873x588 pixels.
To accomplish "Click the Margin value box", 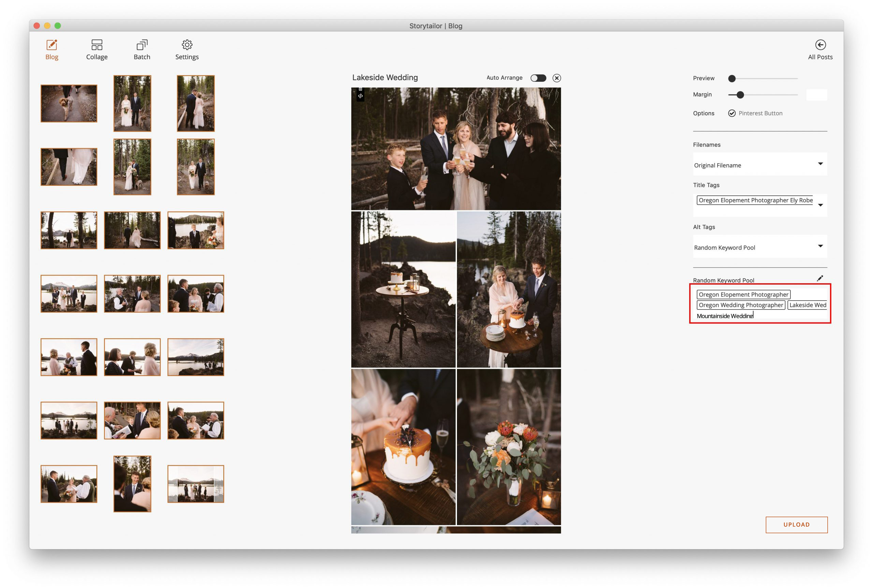I will coord(816,95).
